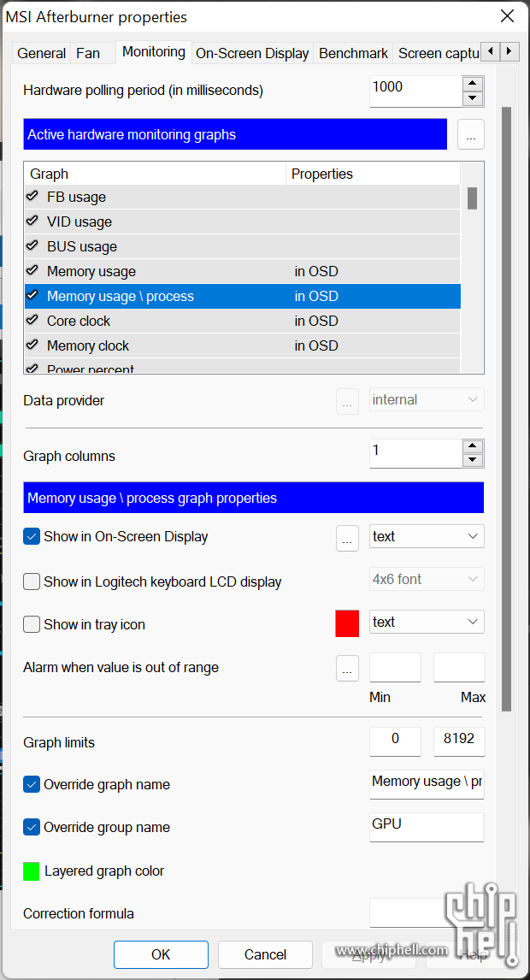Select the Monitoring tab

point(154,52)
